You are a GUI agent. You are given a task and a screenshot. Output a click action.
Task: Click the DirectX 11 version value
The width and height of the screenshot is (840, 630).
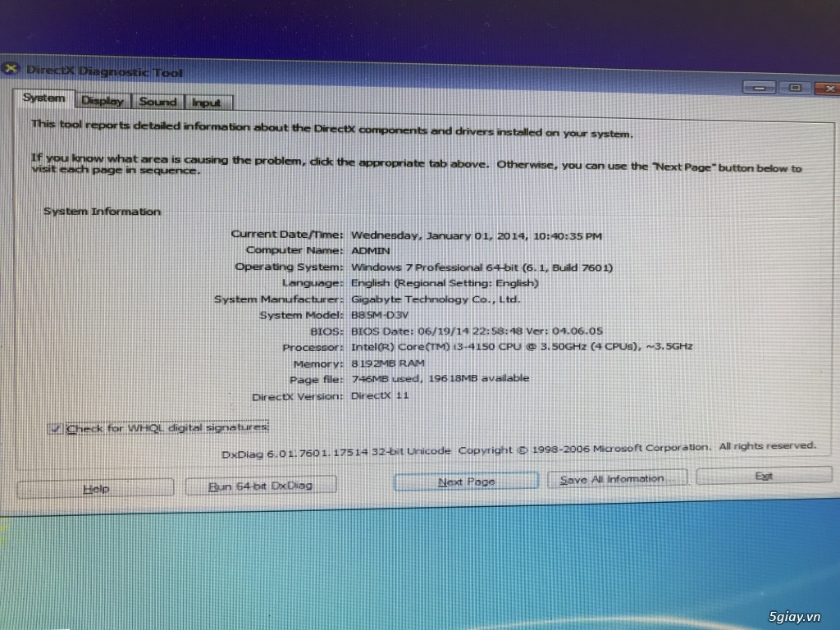click(x=380, y=395)
